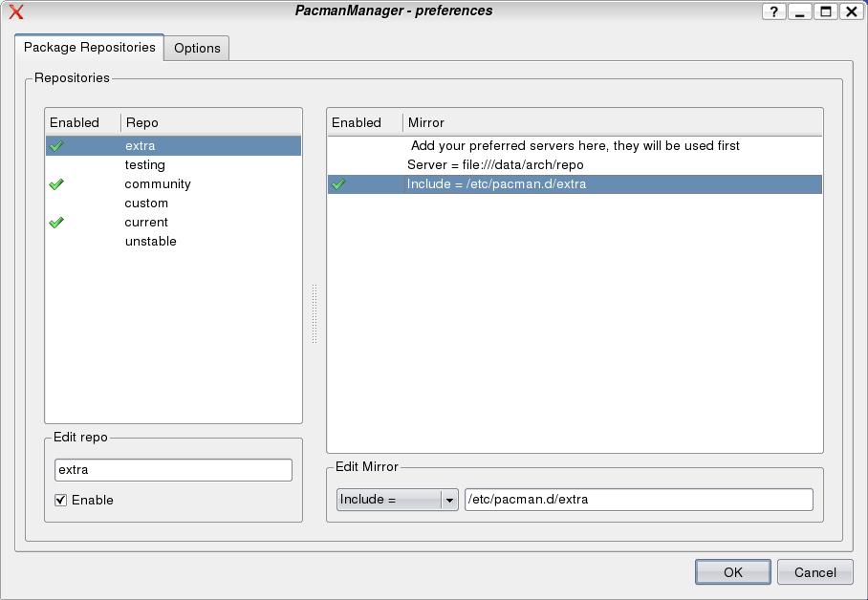Select the unstable repository row
Image resolution: width=868 pixels, height=600 pixels.
pos(173,242)
